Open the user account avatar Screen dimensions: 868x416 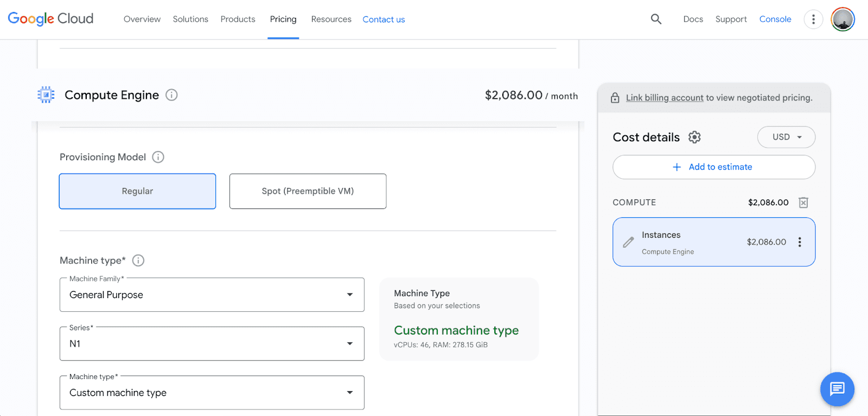tap(843, 20)
